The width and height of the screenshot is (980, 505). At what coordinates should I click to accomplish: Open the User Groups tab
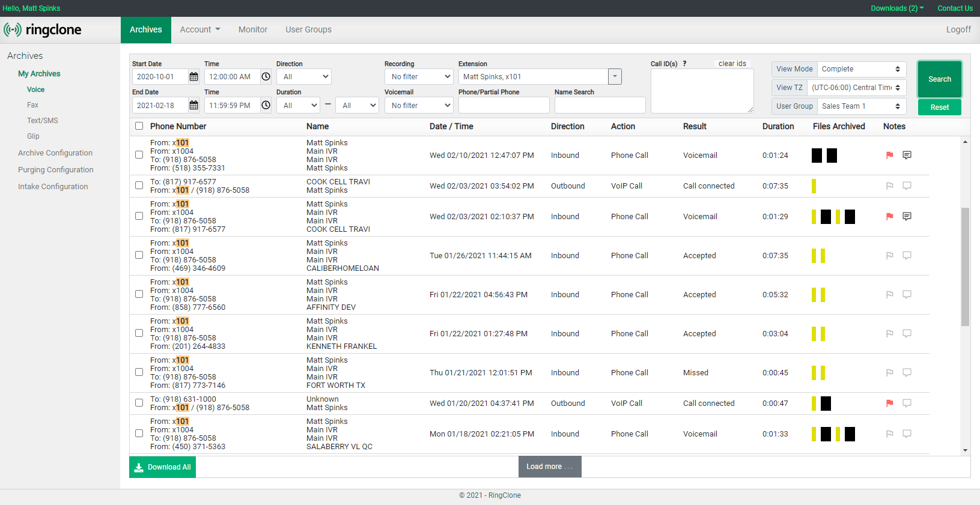click(x=308, y=29)
